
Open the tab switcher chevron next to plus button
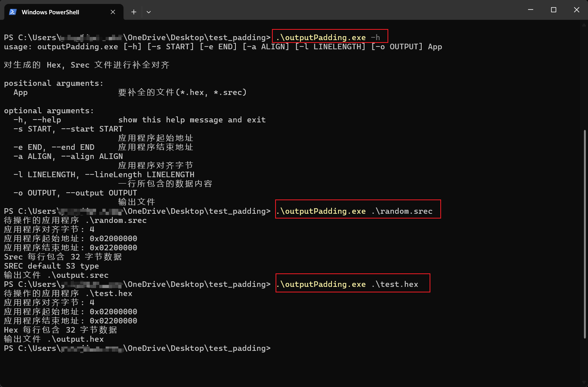click(x=148, y=12)
